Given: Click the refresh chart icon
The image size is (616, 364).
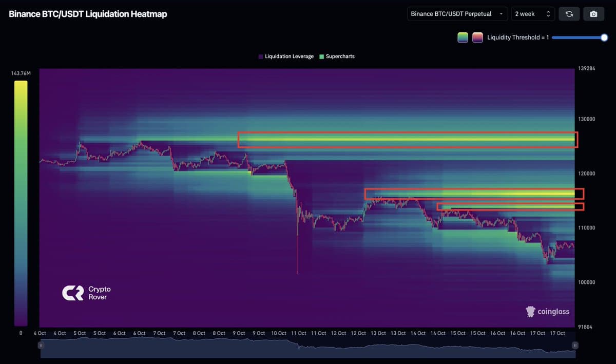Looking at the screenshot, I should (x=569, y=14).
